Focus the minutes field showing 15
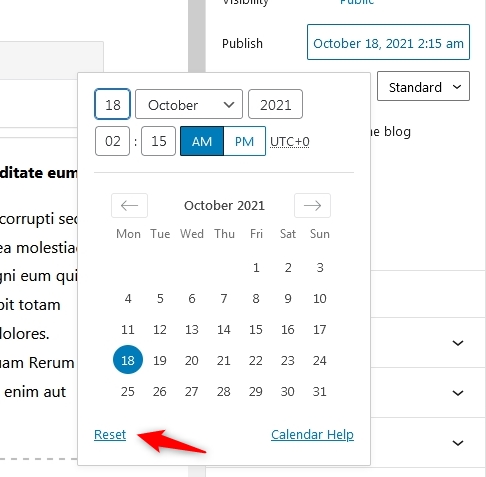 click(x=158, y=141)
